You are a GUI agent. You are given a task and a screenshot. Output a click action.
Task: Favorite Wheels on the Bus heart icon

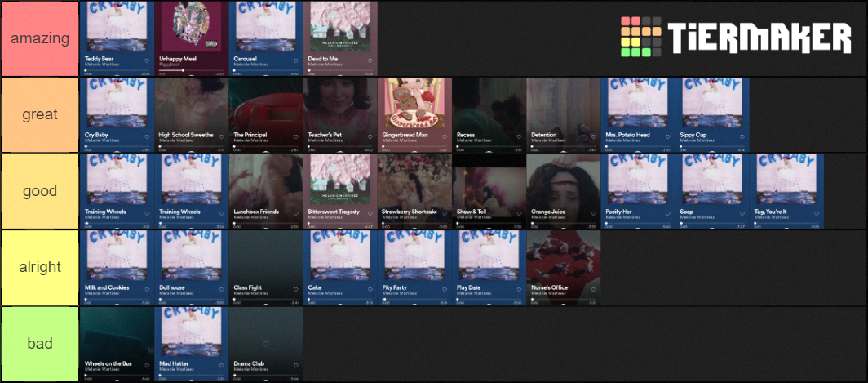point(147,366)
